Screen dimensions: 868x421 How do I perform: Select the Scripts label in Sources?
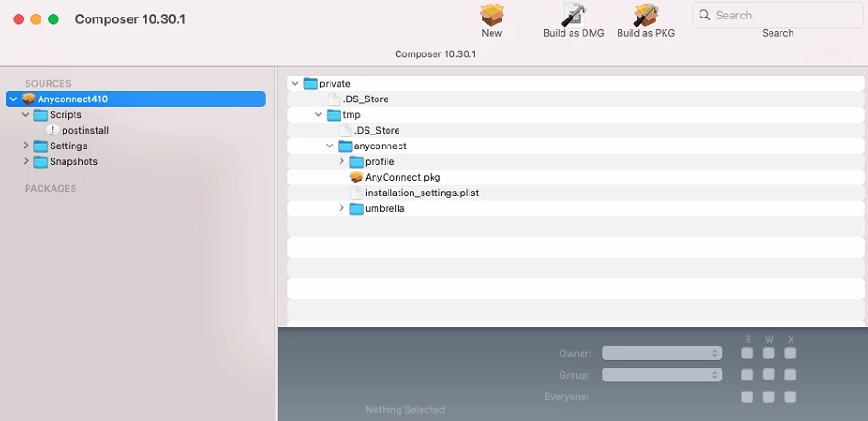pos(65,114)
